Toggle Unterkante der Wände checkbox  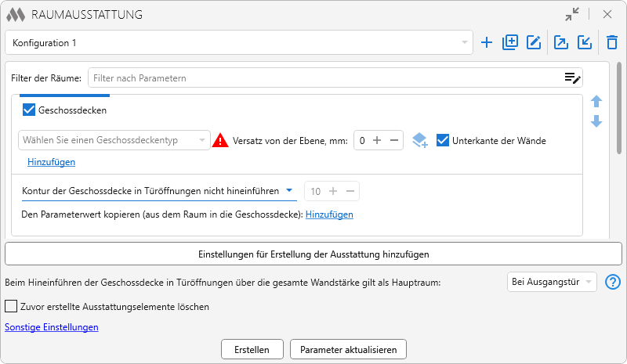pos(443,141)
